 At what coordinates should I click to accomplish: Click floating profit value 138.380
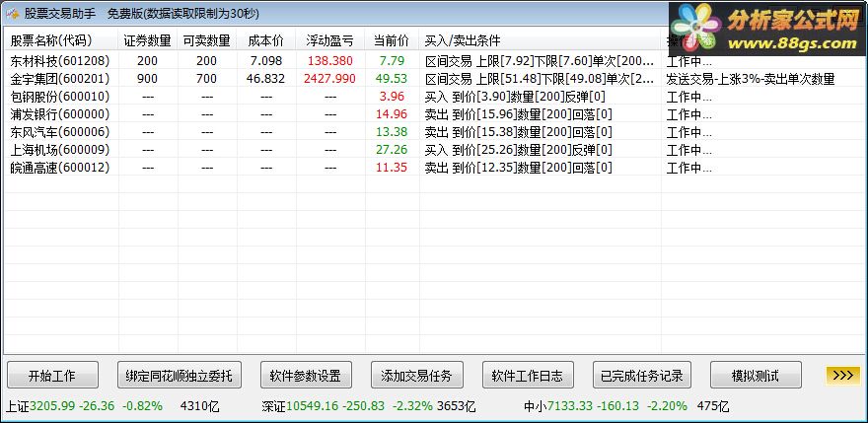point(329,61)
